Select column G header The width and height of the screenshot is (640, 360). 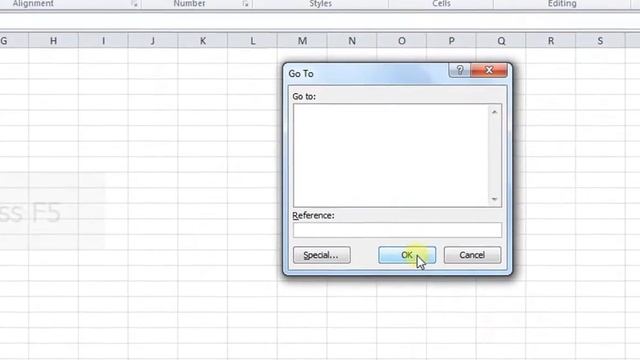coord(14,41)
